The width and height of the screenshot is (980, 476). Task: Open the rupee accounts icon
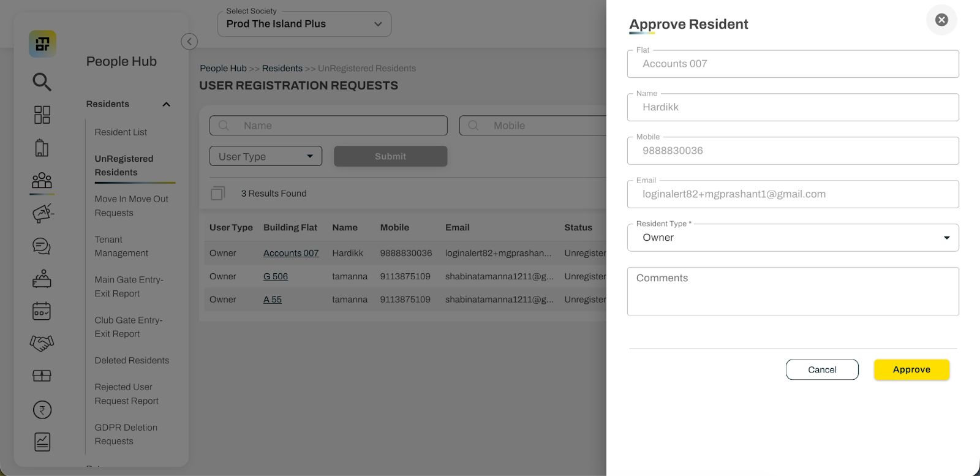[x=42, y=410]
